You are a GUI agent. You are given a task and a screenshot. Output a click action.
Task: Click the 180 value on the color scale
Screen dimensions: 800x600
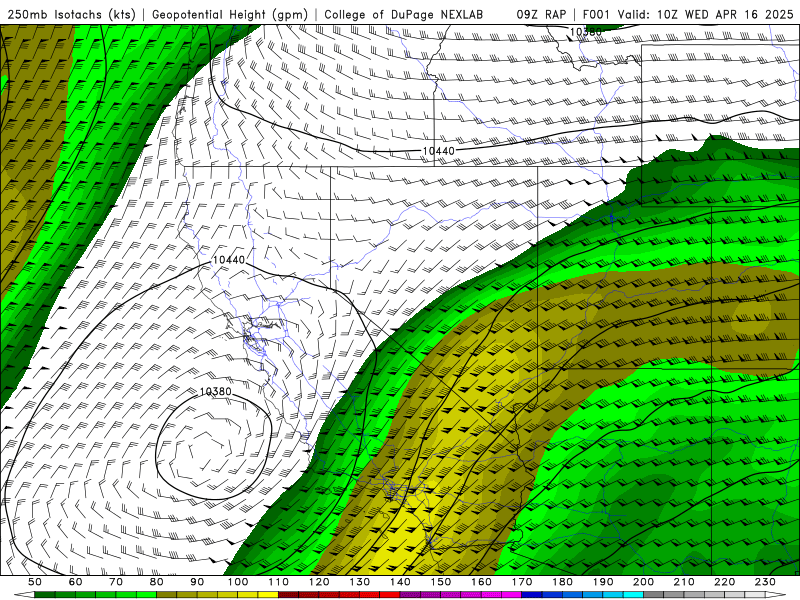pyautogui.click(x=562, y=582)
